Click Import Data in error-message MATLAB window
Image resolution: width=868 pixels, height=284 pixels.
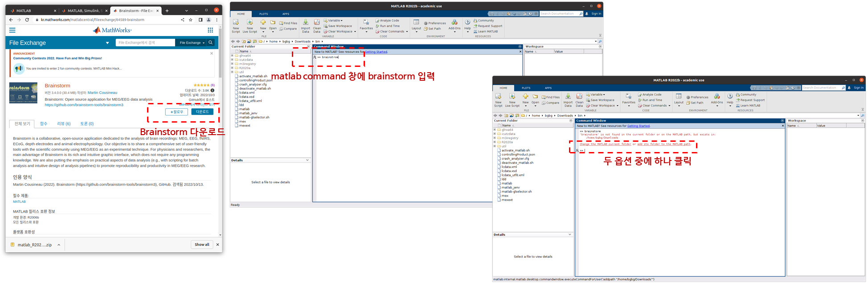pos(568,99)
